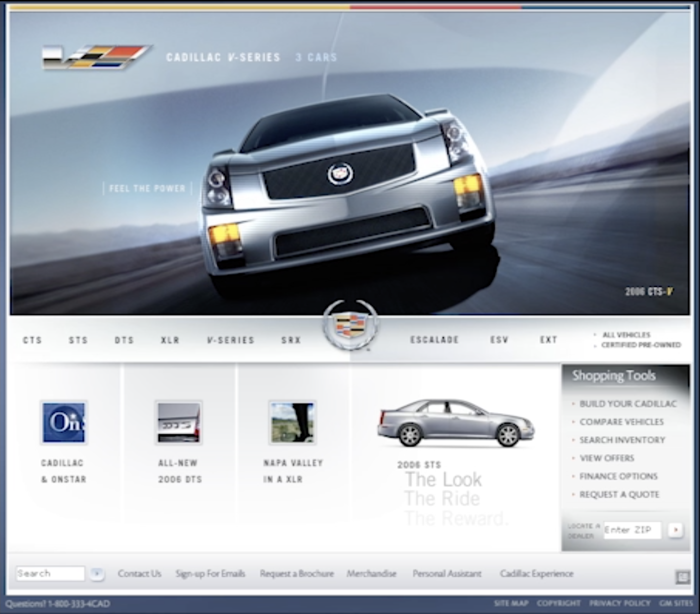Open the Certified Pre-Owned link
The width and height of the screenshot is (700, 614).
pyautogui.click(x=641, y=345)
